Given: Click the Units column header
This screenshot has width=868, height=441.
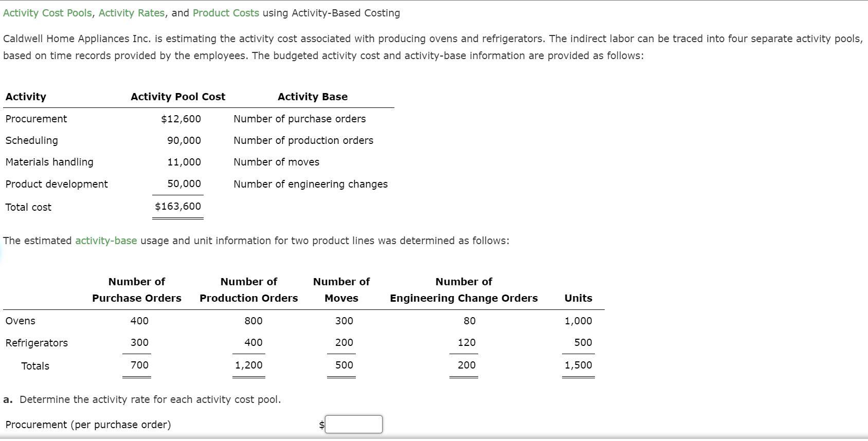Looking at the screenshot, I should pos(578,298).
